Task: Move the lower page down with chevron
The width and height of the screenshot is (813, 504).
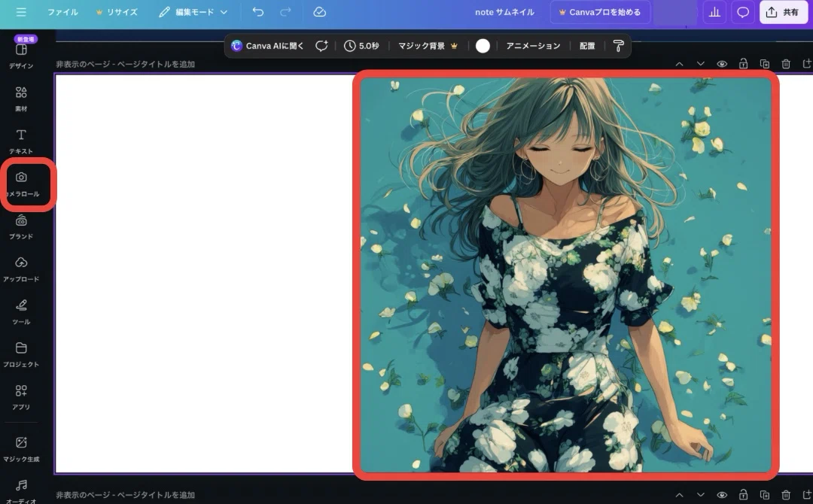Action: tap(701, 495)
